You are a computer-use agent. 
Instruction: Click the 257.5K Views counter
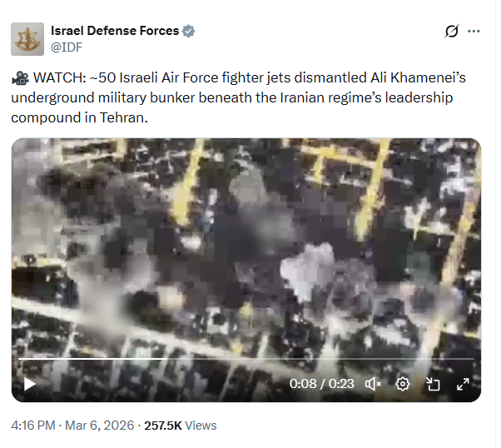coord(181,426)
